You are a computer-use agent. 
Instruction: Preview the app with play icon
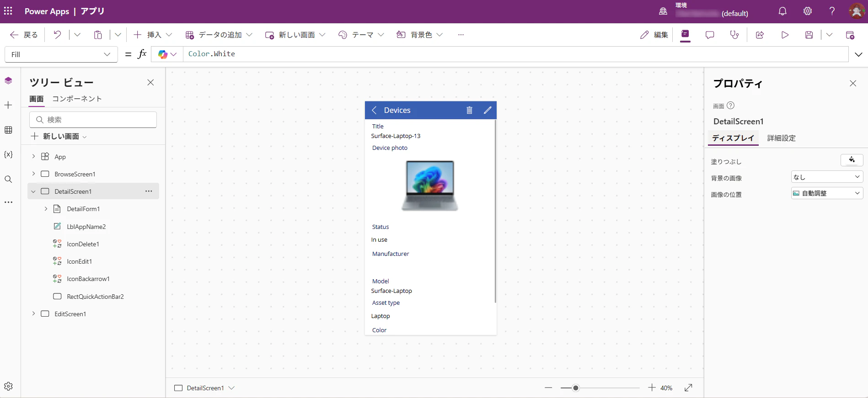(785, 35)
